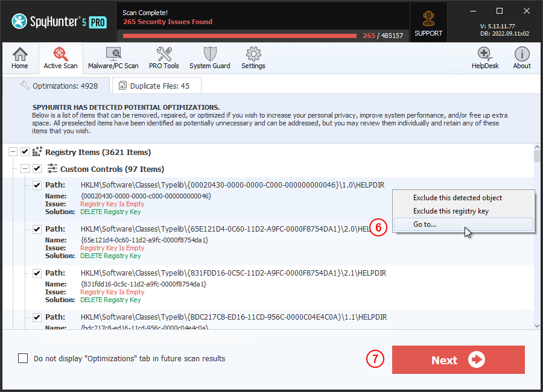Uncheck the Registry Items checkbox
543x392 pixels.
25,152
